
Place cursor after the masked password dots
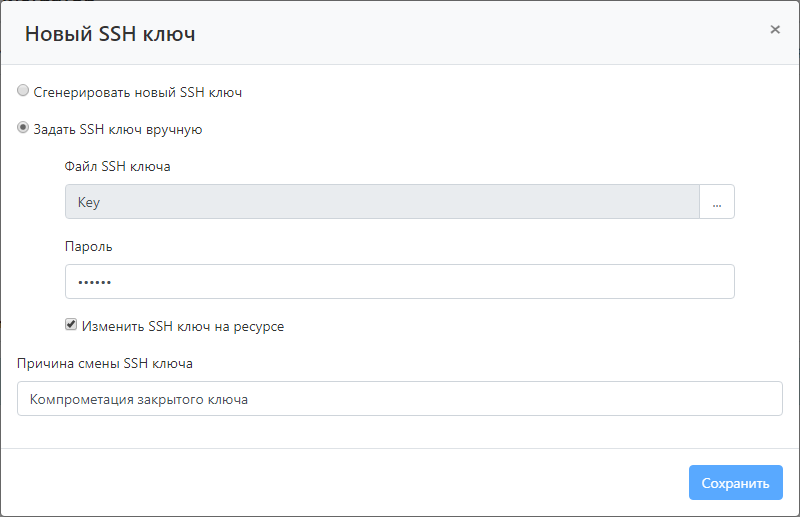116,282
